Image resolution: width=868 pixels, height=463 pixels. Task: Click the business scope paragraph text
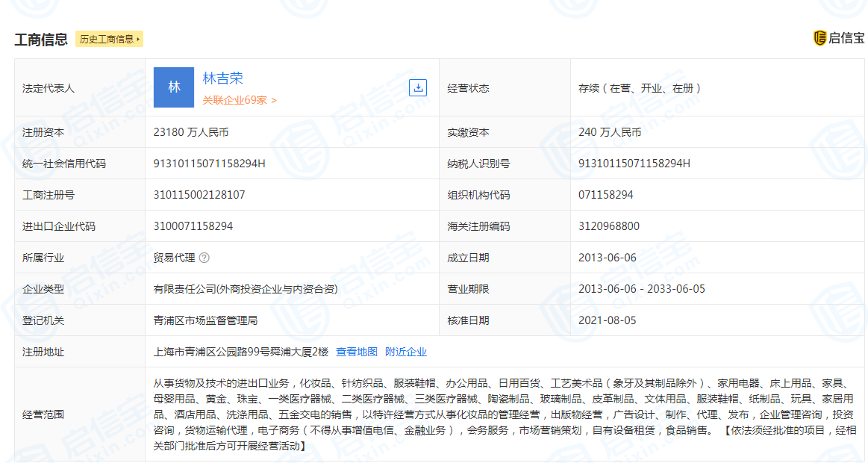(x=505, y=414)
